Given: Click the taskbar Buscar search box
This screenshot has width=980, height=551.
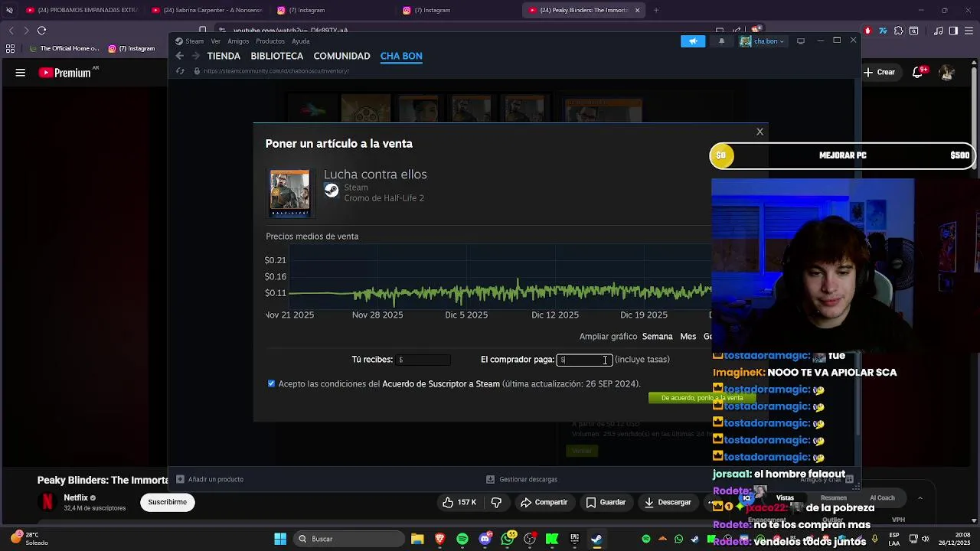Looking at the screenshot, I should coord(348,539).
